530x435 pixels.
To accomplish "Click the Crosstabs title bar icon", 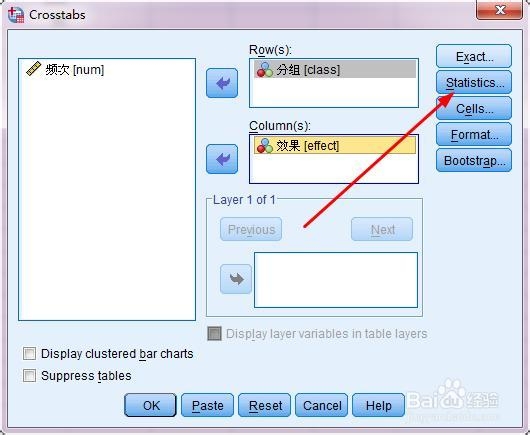I will 16,15.
